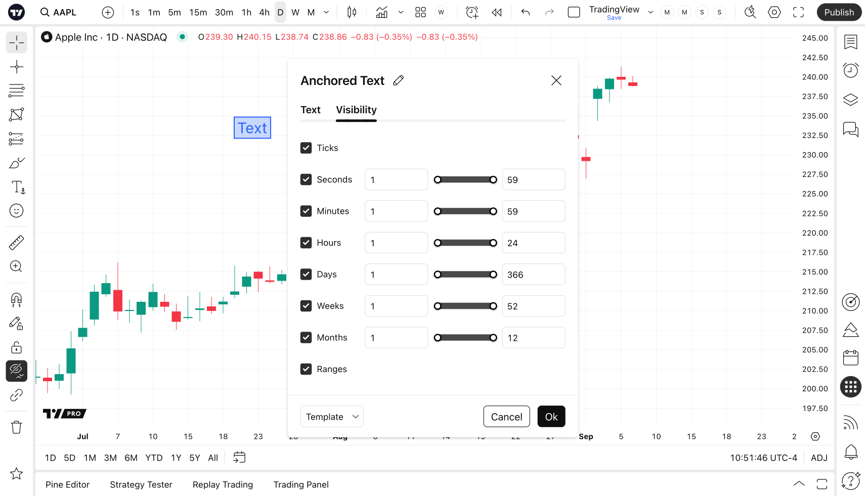
Task: Open the Pine Editor tab
Action: 68,484
